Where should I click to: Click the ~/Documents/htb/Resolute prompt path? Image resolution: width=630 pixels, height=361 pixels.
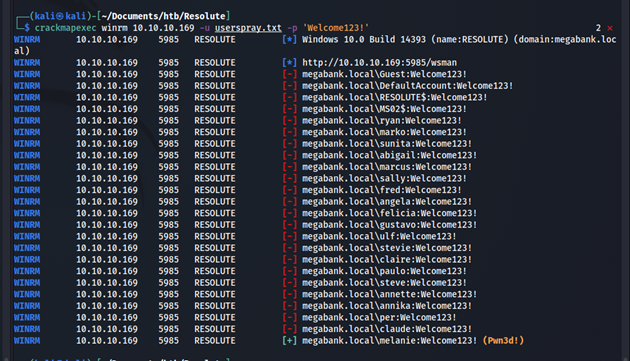pos(163,16)
